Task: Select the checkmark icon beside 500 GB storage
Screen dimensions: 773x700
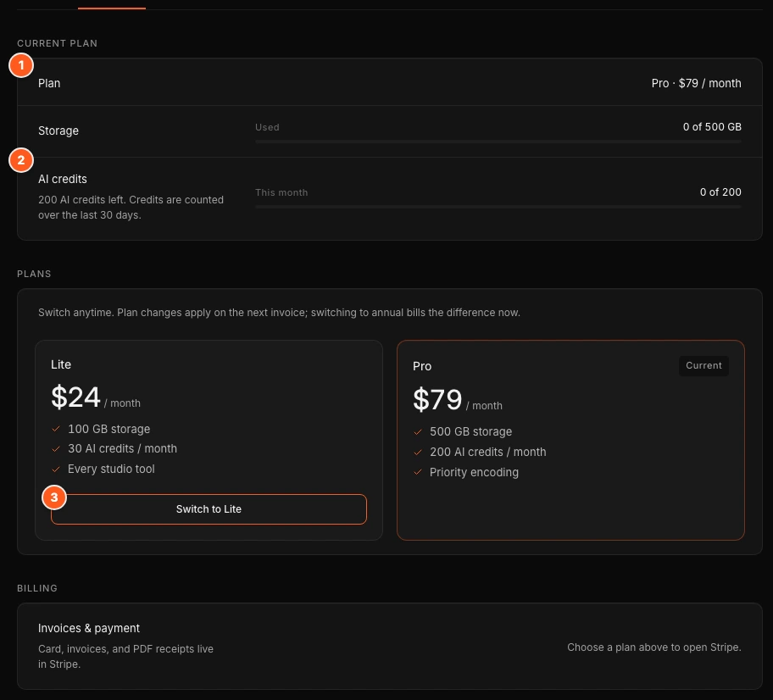Action: (418, 432)
